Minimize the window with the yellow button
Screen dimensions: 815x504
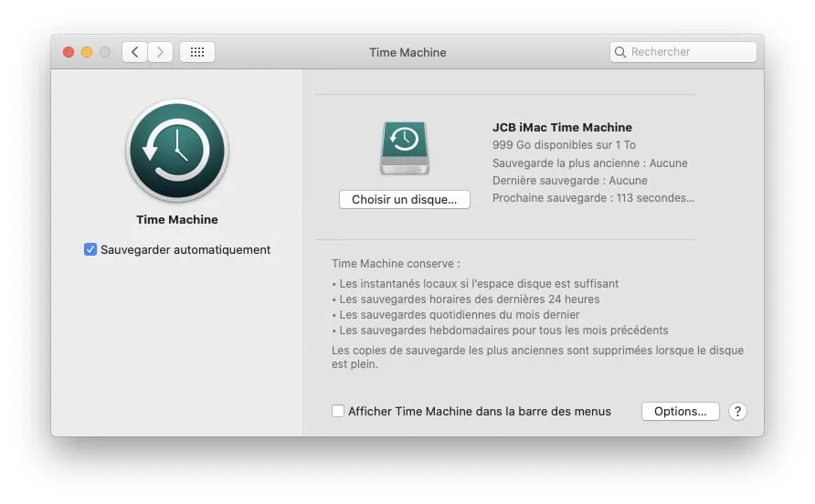tap(87, 52)
